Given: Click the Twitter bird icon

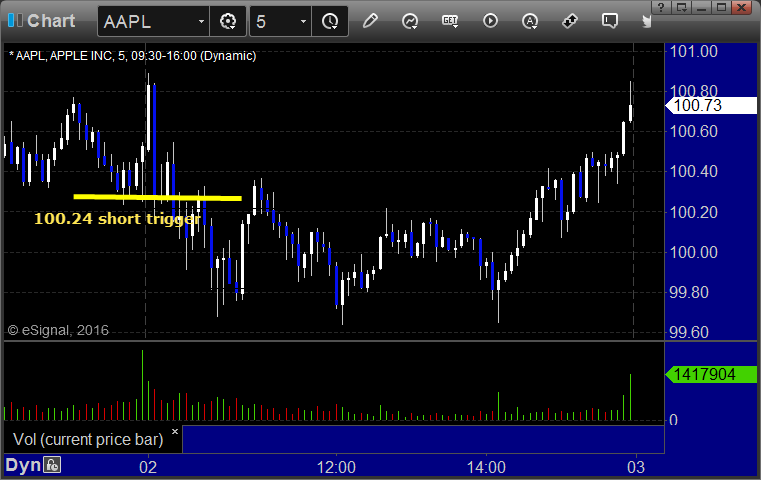Looking at the screenshot, I should coord(646,21).
